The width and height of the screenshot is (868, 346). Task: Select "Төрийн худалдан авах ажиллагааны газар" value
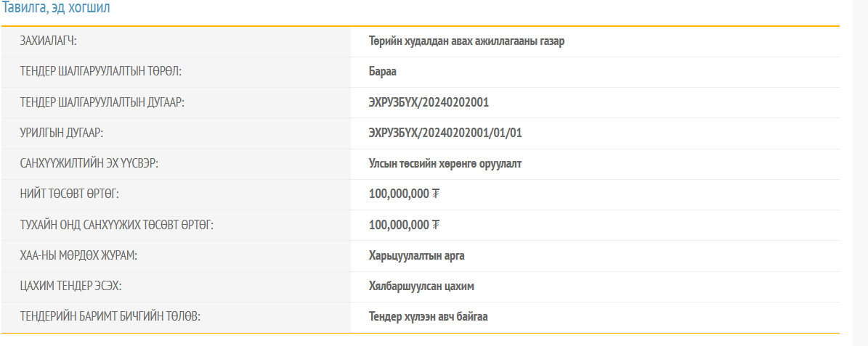(466, 41)
